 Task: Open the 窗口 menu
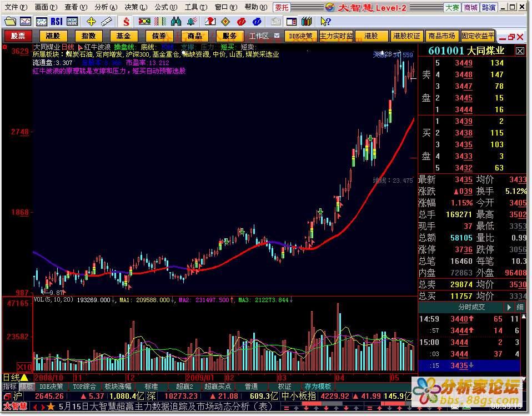coord(226,7)
